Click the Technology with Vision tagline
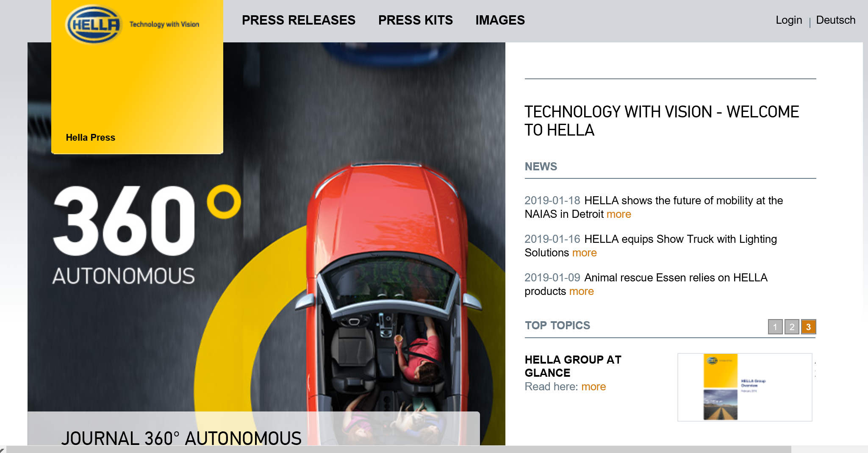868x453 pixels. pos(164,24)
